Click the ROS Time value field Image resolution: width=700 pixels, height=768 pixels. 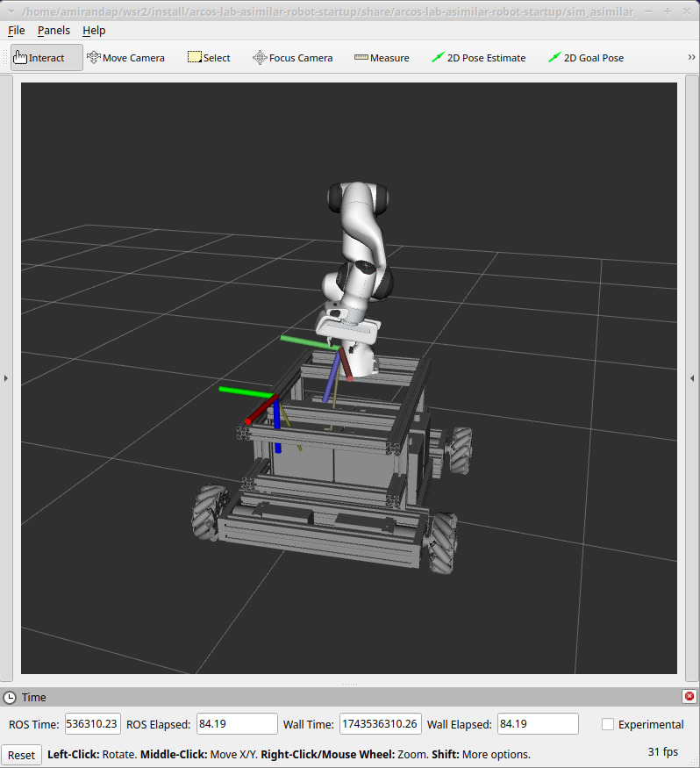pyautogui.click(x=92, y=724)
